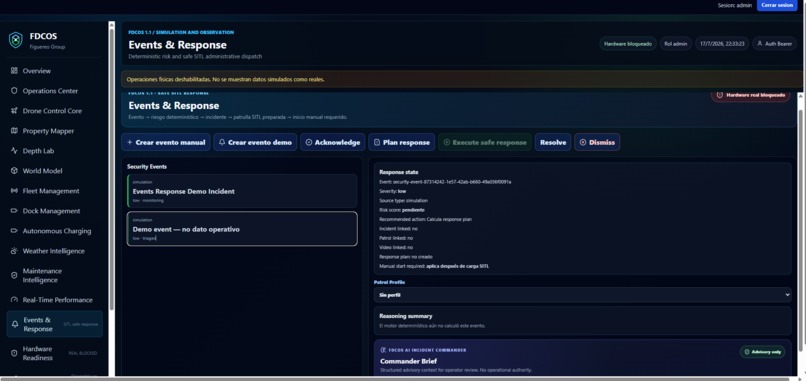806x381 pixels.
Task: Click the Response state heading
Action: 399,172
